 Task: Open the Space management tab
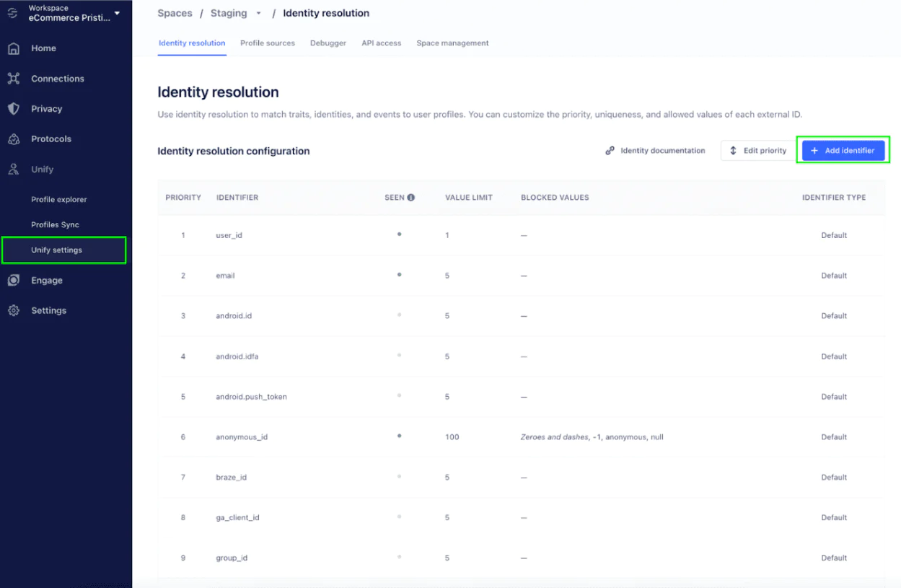click(x=453, y=43)
